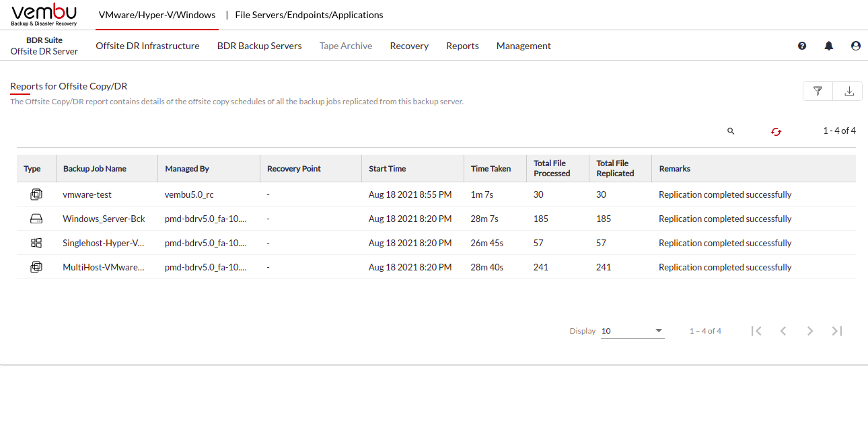The image size is (868, 446).
Task: Click the Reports for Offsite Copy/DR heading
Action: 69,86
